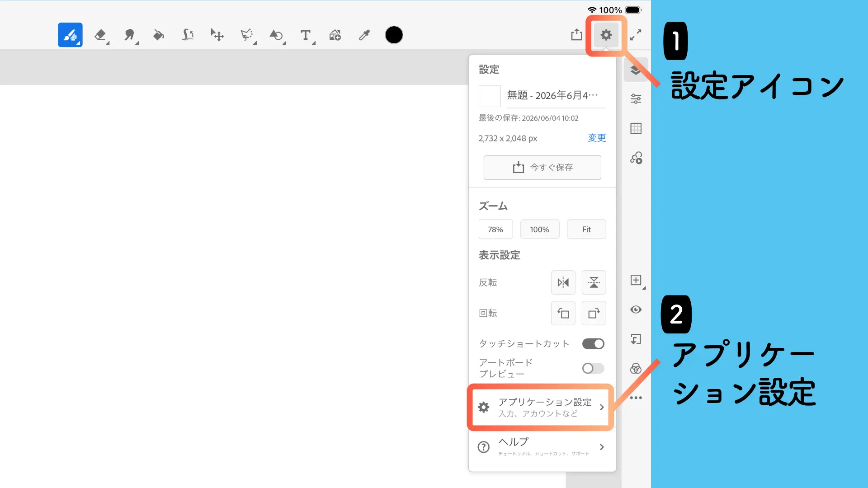Screen dimensions: 868x488
Task: Toggle layer visibility eye icon
Action: click(x=636, y=310)
